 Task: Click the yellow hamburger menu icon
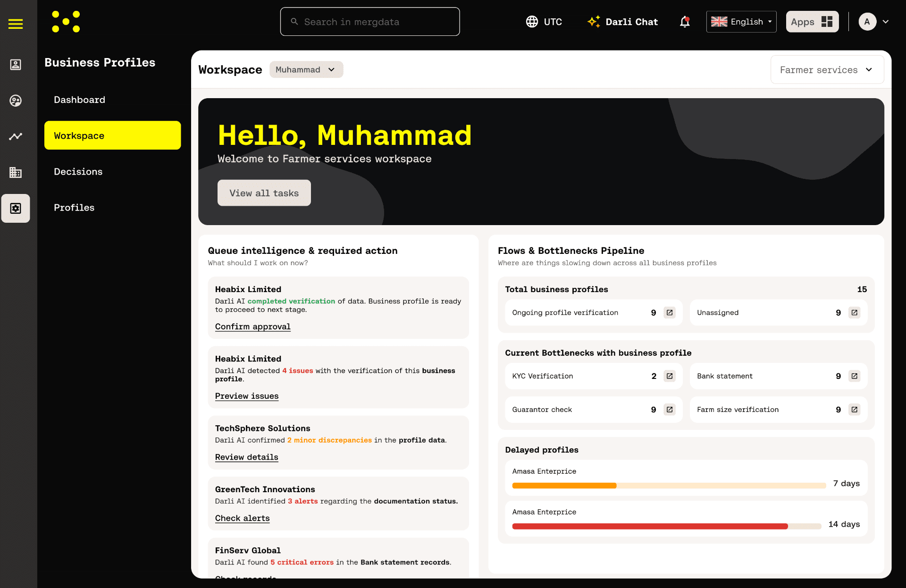coord(16,24)
